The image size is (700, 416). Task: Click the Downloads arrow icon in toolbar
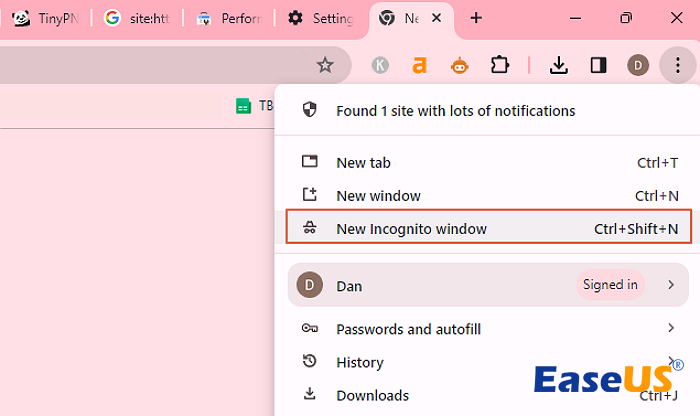pos(559,65)
